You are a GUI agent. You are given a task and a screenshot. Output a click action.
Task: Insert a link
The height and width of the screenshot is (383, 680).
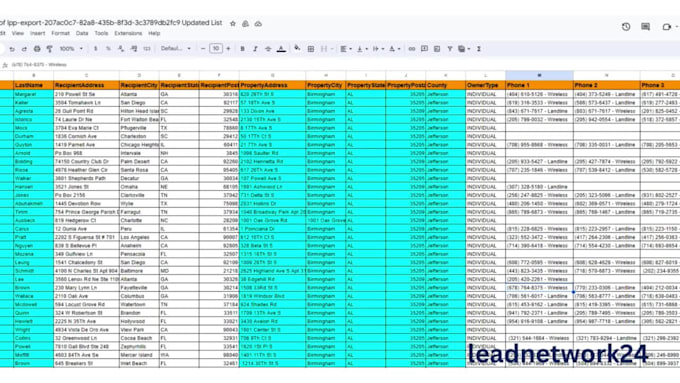(x=412, y=49)
